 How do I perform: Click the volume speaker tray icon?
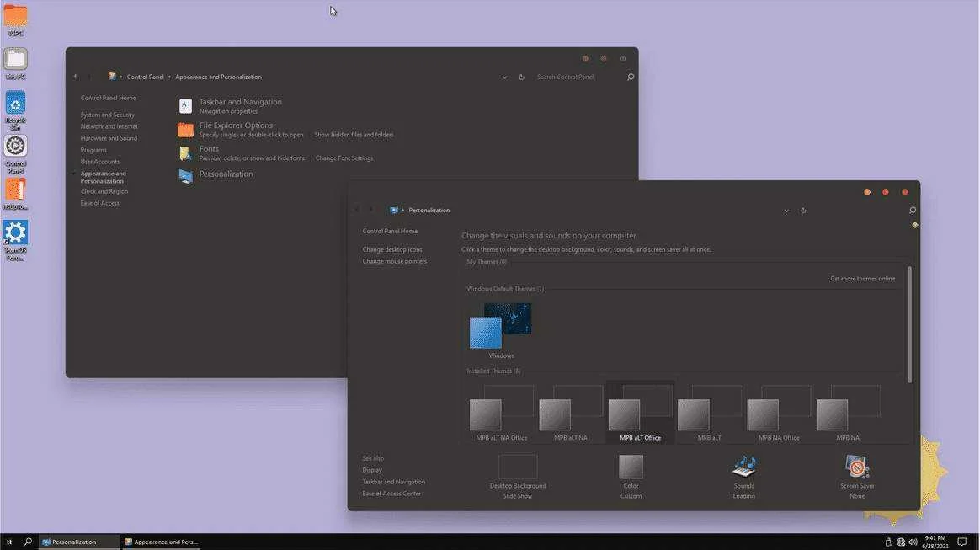(913, 542)
